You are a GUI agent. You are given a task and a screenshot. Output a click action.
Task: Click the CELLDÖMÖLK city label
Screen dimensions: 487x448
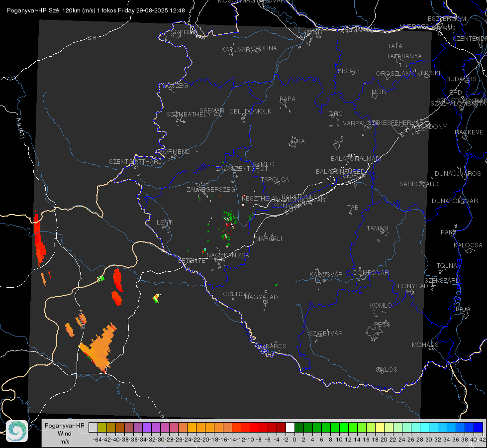250,111
